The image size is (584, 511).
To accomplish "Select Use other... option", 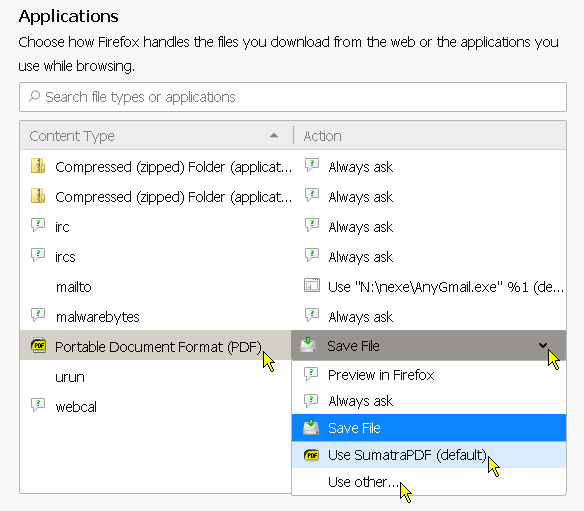I will [429, 482].
